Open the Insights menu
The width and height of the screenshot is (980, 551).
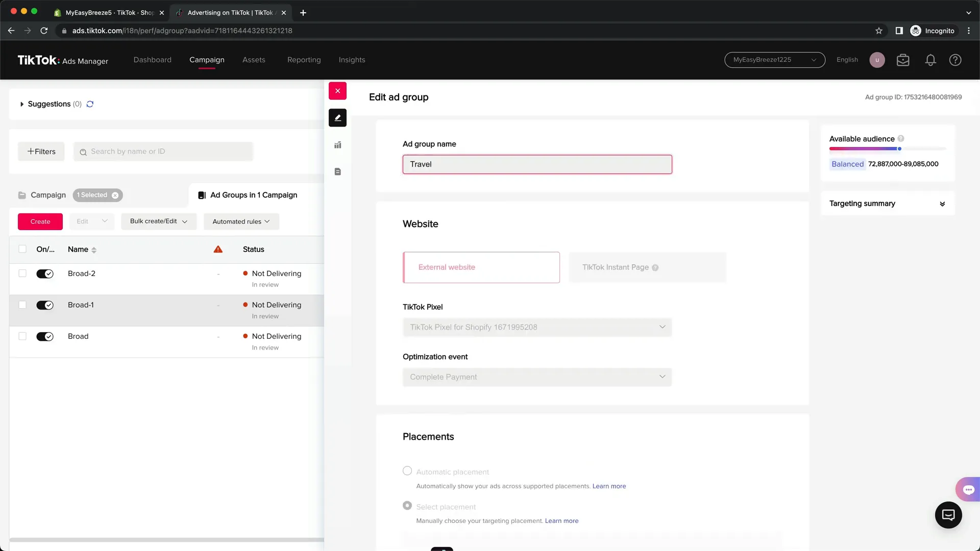[x=352, y=60]
